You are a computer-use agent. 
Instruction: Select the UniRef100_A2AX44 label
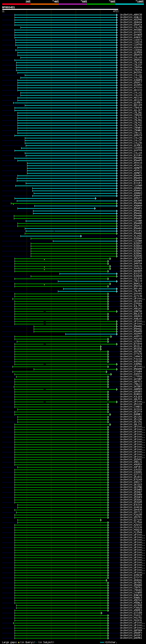click(131, 48)
